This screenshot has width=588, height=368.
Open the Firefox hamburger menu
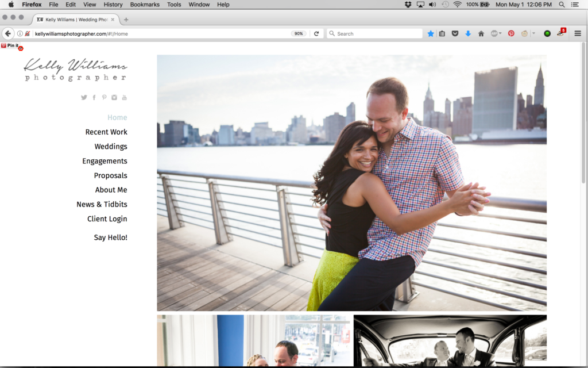click(578, 34)
